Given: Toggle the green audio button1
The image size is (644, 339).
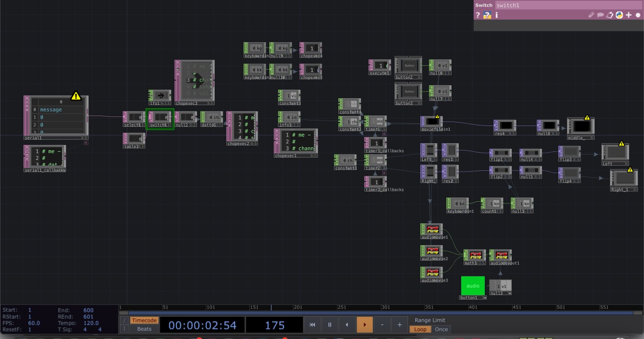Looking at the screenshot, I should coord(473,286).
